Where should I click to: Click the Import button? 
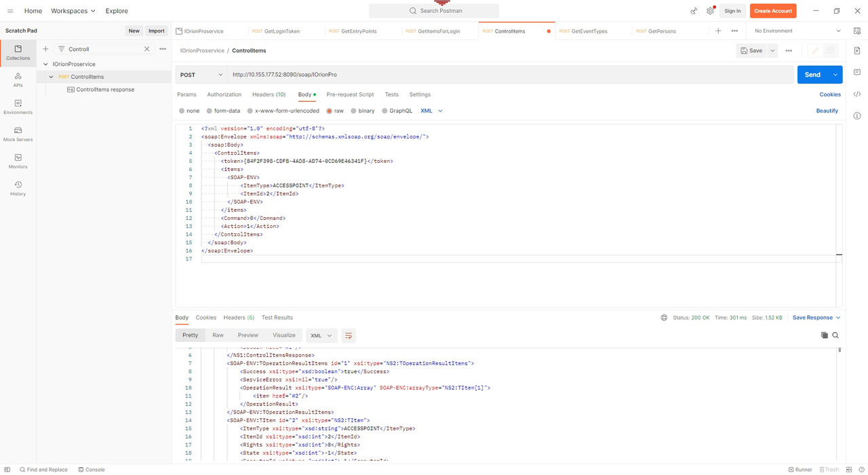(x=157, y=31)
